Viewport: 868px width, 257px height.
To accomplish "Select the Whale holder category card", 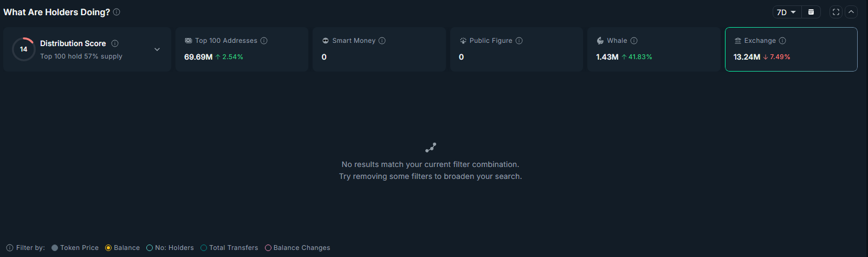I will (x=653, y=49).
